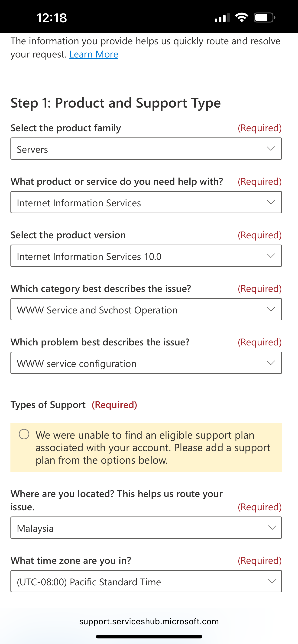Viewport: 298px width, 644px height.
Task: Click chevron on Pacific Standard Time dropdown
Action: (x=272, y=581)
